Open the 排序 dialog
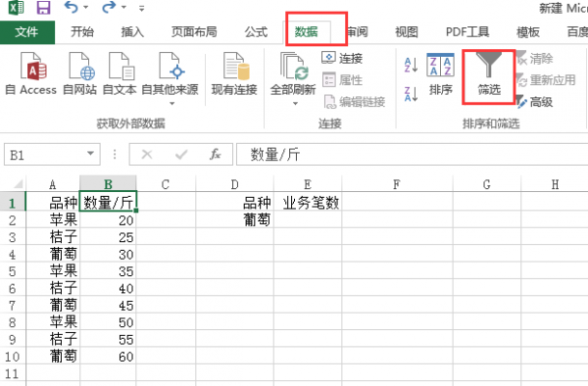 click(441, 73)
